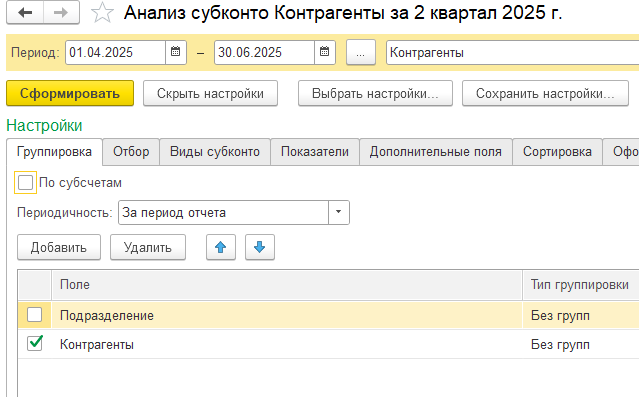Uncheck the Контрагенты field checkbox
Image resolution: width=639 pixels, height=397 pixels.
click(35, 344)
